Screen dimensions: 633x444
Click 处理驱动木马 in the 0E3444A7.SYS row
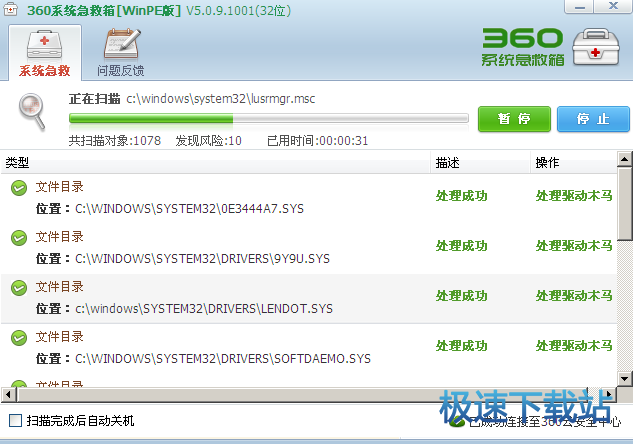[574, 196]
